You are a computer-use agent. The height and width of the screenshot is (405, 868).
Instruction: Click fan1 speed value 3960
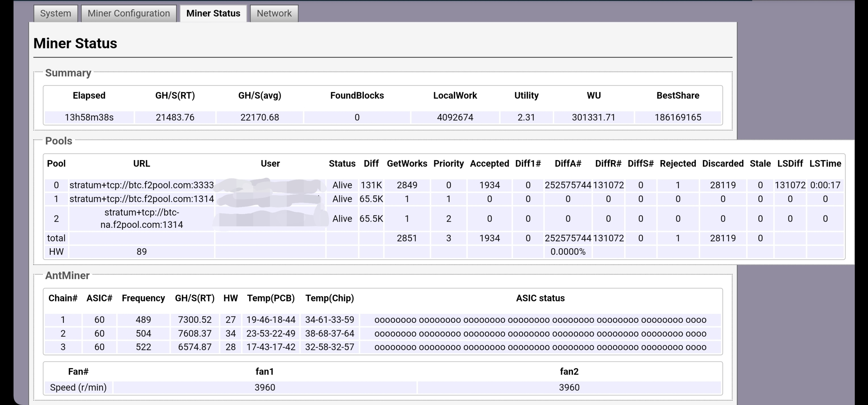pyautogui.click(x=265, y=388)
